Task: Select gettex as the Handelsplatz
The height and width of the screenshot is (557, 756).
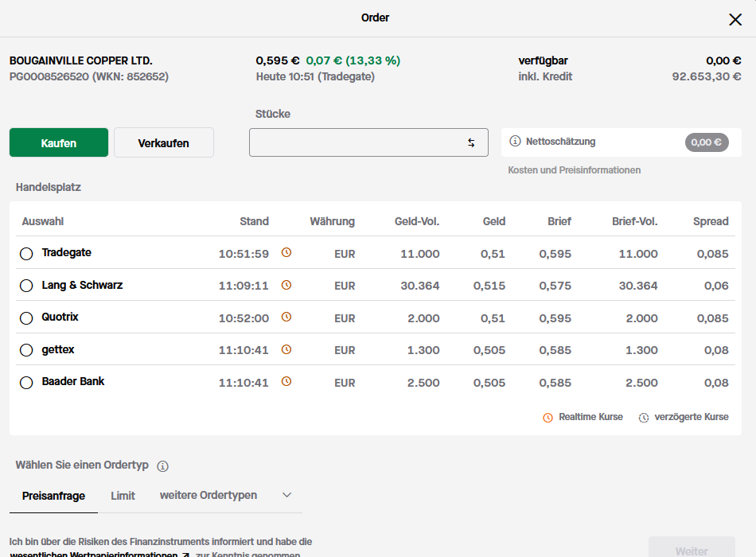Action: point(26,350)
